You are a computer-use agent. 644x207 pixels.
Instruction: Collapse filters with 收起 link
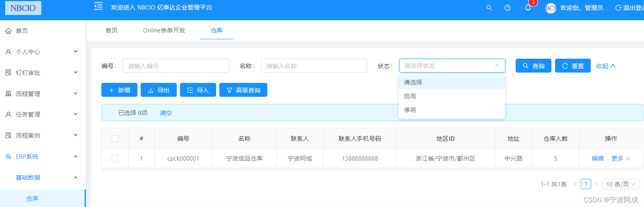coord(606,66)
